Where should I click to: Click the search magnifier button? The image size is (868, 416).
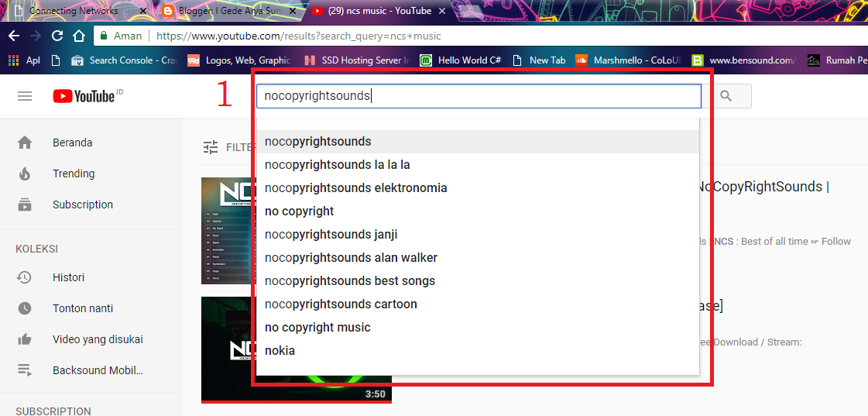click(726, 96)
